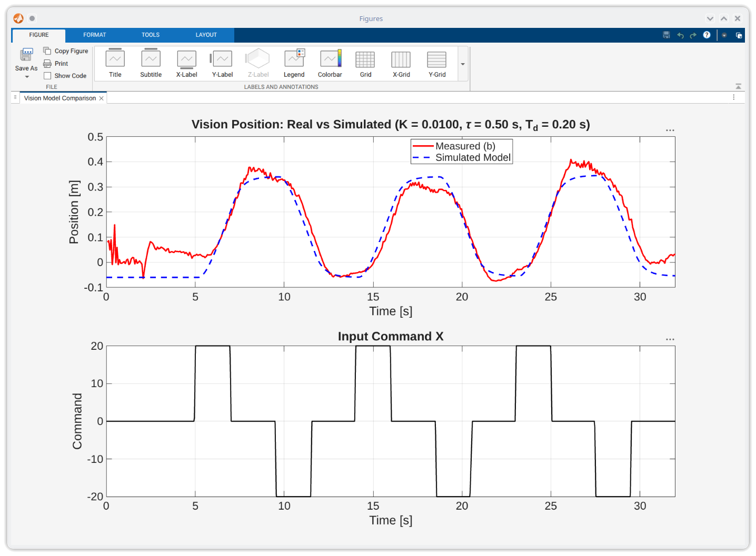The image size is (756, 556).
Task: Select the Input Command X title
Action: pyautogui.click(x=391, y=336)
